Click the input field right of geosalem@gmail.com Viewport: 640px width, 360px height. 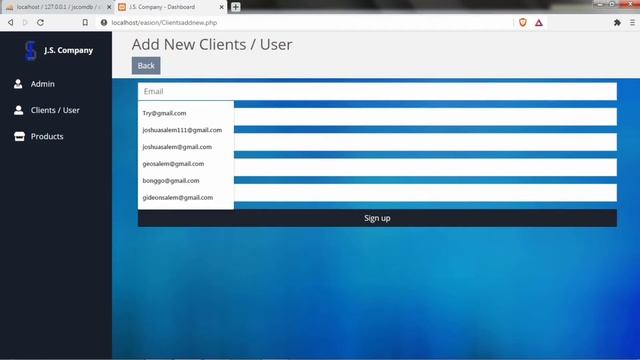(x=425, y=167)
